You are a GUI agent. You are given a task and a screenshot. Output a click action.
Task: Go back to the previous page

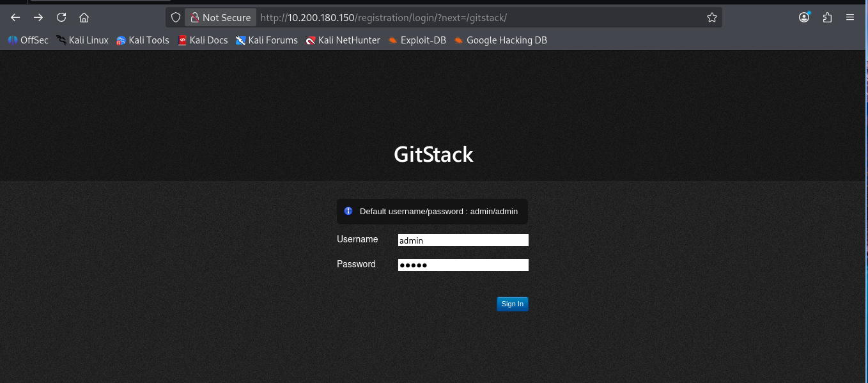point(15,17)
